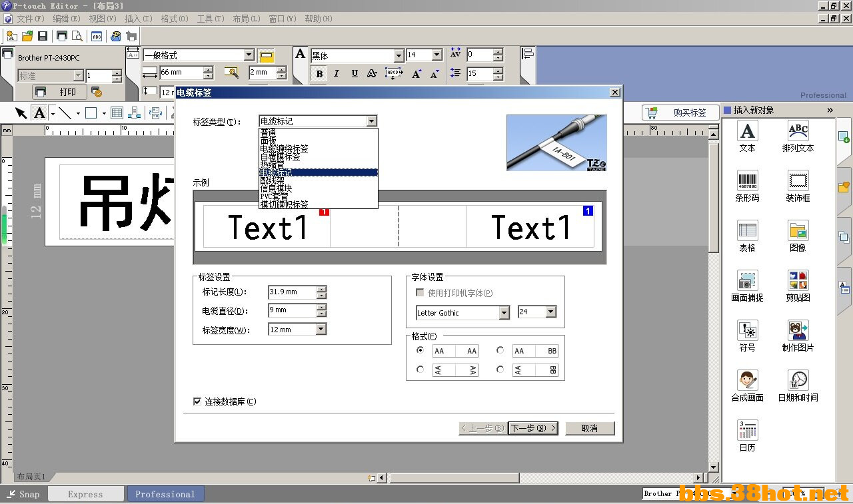This screenshot has width=853, height=504.
Task: Open the Text tool options arrow
Action: coord(53,113)
